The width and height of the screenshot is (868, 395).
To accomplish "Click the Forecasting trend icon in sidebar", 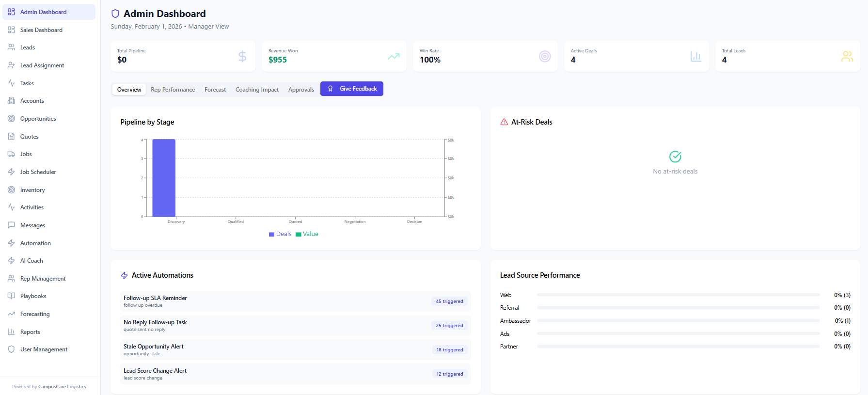I will point(11,314).
